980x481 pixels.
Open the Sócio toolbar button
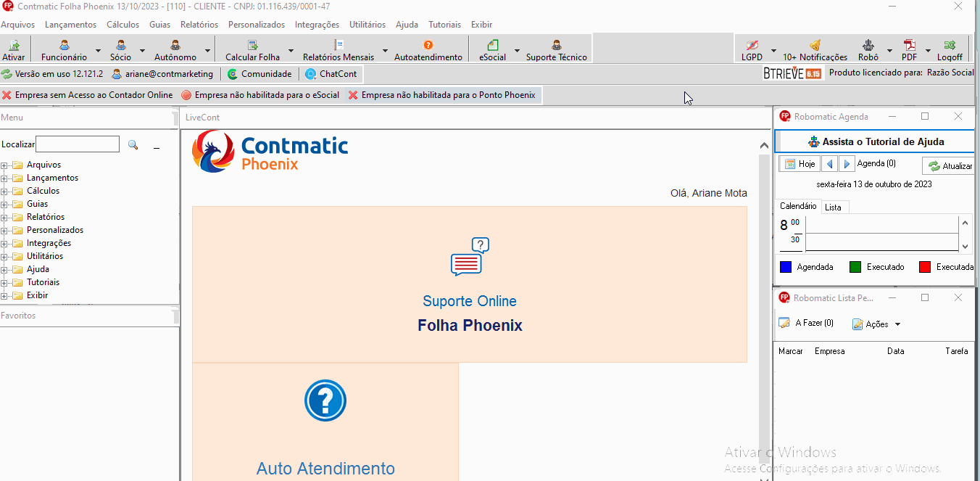[121, 50]
